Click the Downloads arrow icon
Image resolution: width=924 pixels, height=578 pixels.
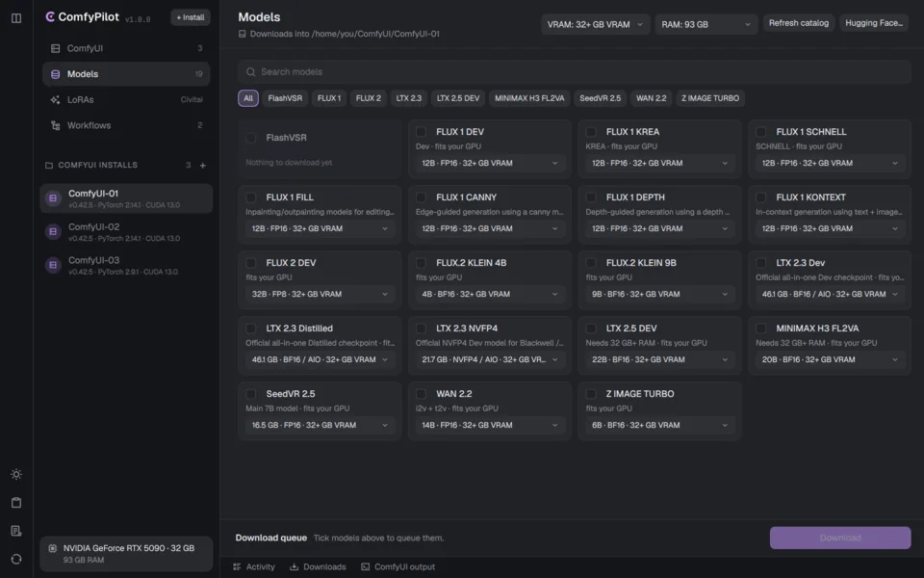(x=295, y=566)
